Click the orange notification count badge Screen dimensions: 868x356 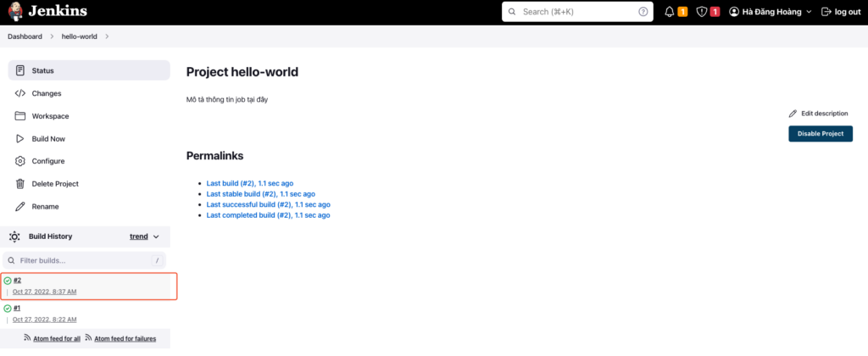tap(682, 12)
